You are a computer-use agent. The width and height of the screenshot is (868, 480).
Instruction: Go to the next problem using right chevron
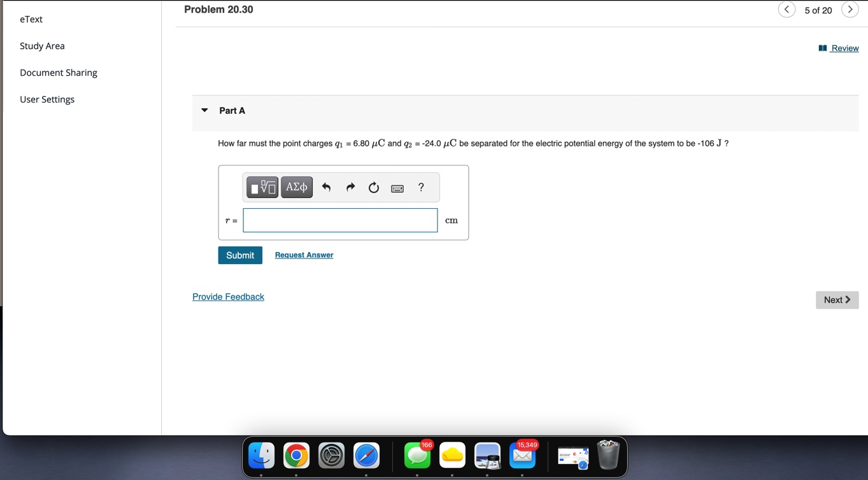(850, 10)
